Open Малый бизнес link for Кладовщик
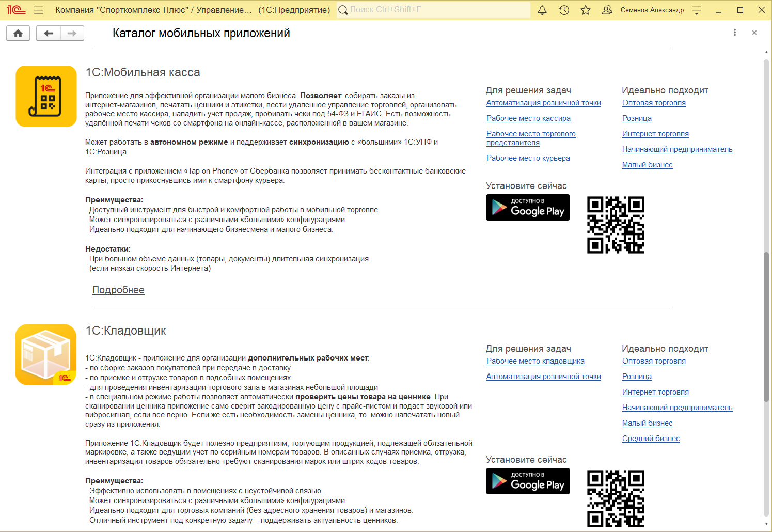 pyautogui.click(x=647, y=423)
